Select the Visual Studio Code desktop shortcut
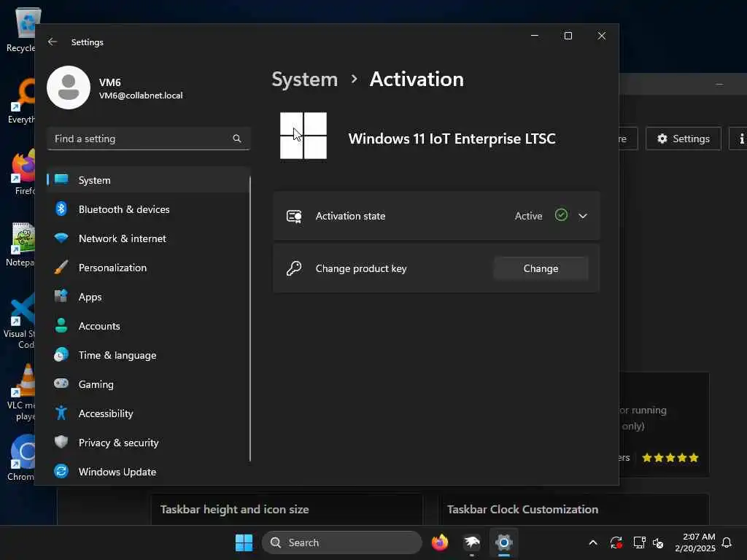This screenshot has width=747, height=560. [20, 322]
